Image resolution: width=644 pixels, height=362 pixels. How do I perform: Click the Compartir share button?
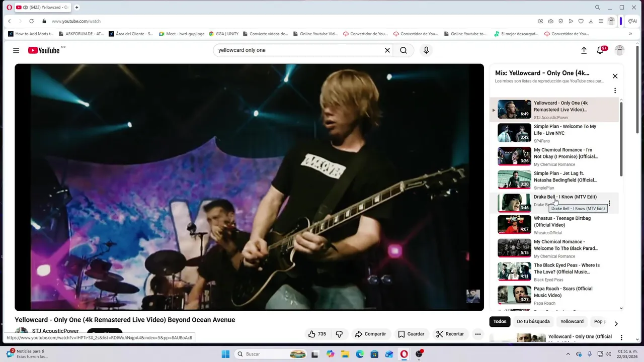[x=370, y=334]
